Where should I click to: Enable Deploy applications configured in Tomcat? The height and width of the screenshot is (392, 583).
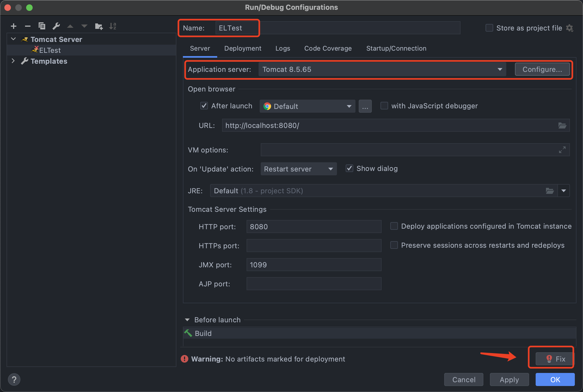click(393, 226)
